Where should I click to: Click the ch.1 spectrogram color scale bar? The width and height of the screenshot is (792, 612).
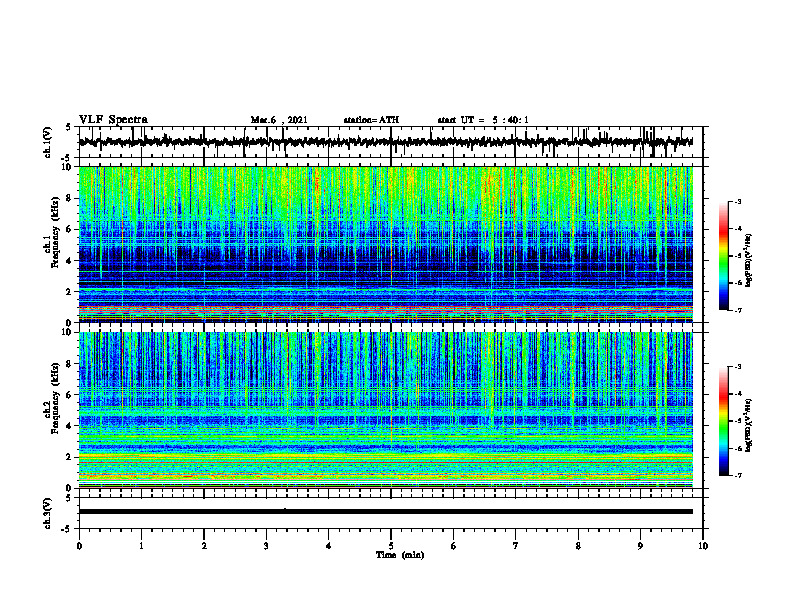tap(723, 256)
